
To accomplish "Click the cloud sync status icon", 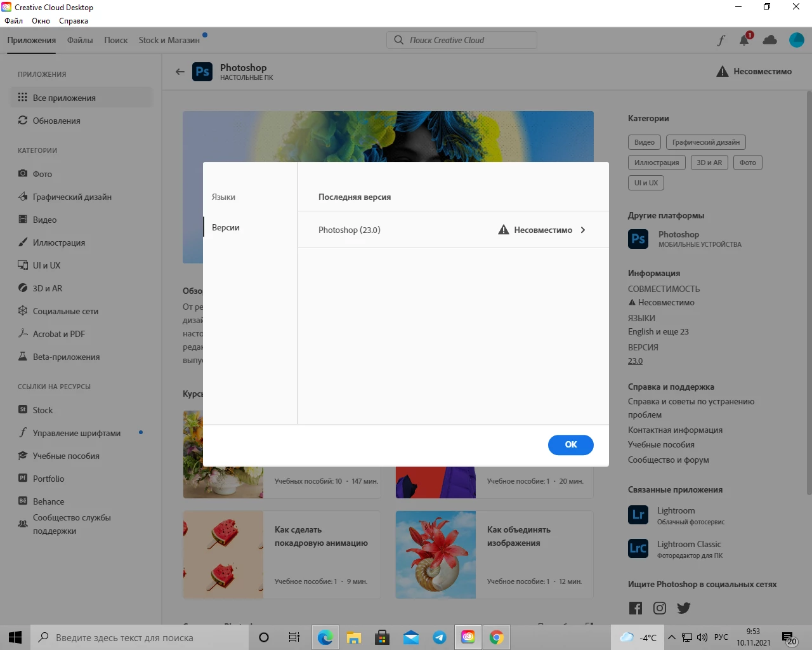I will (x=770, y=40).
